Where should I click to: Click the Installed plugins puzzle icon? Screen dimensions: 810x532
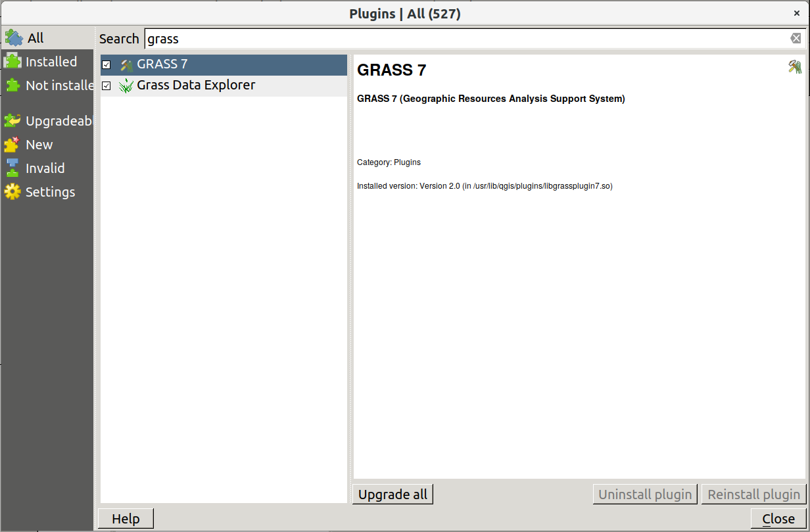(x=12, y=61)
